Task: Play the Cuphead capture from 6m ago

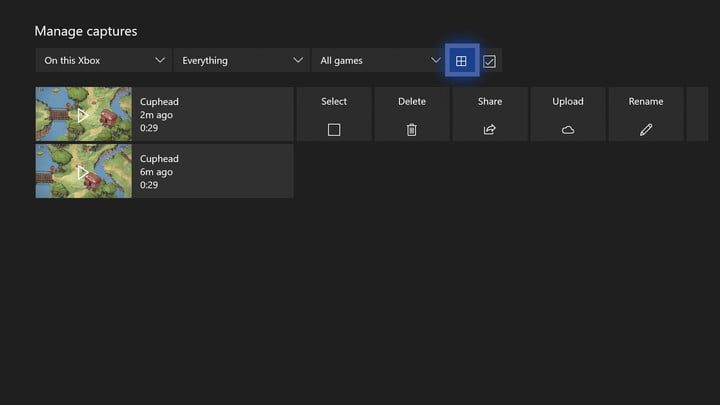Action: pyautogui.click(x=83, y=171)
